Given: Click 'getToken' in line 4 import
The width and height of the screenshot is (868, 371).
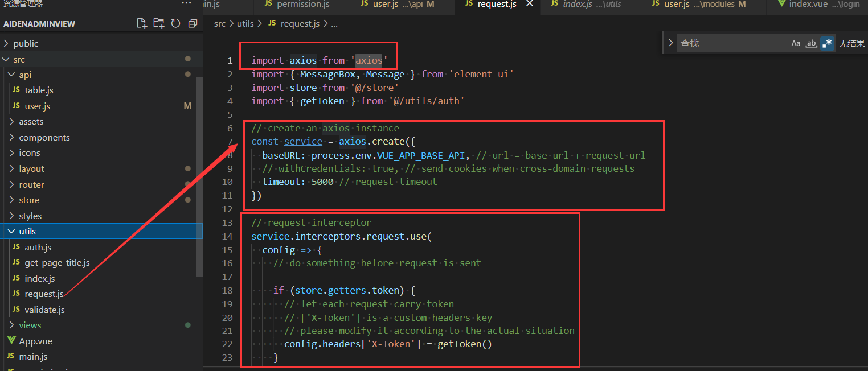Looking at the screenshot, I should (322, 101).
